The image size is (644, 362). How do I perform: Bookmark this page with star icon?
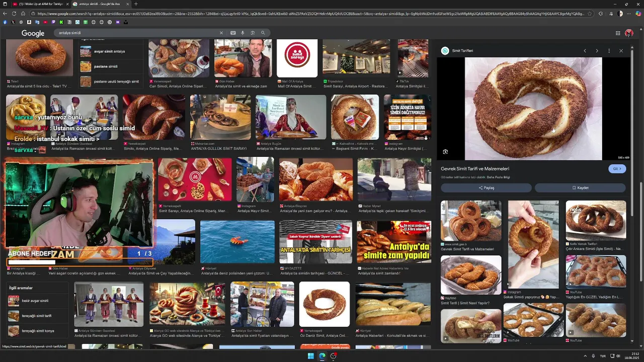click(590, 14)
